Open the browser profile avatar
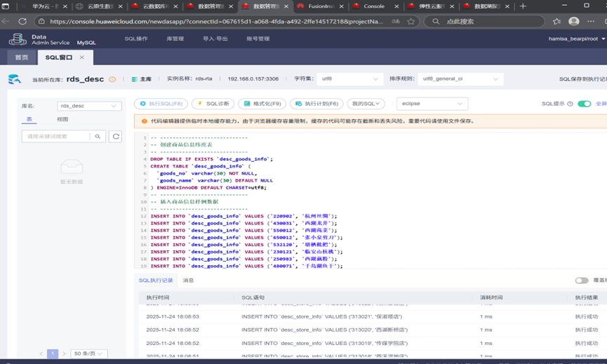The image size is (607, 364). (x=574, y=22)
